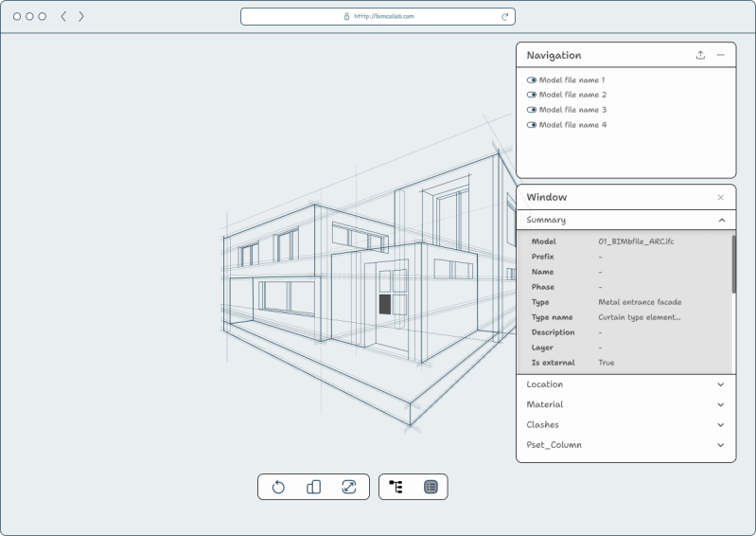Click the browser reload icon

coord(505,16)
